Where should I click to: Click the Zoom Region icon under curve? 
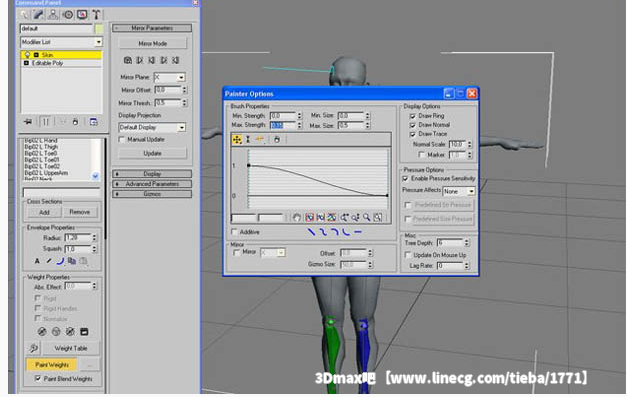click(x=377, y=217)
